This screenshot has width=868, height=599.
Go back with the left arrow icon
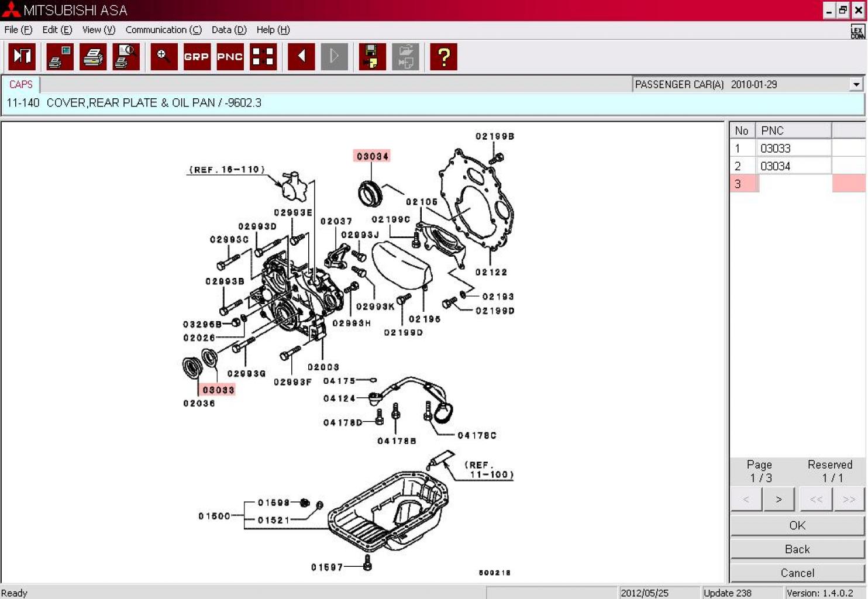pos(301,57)
